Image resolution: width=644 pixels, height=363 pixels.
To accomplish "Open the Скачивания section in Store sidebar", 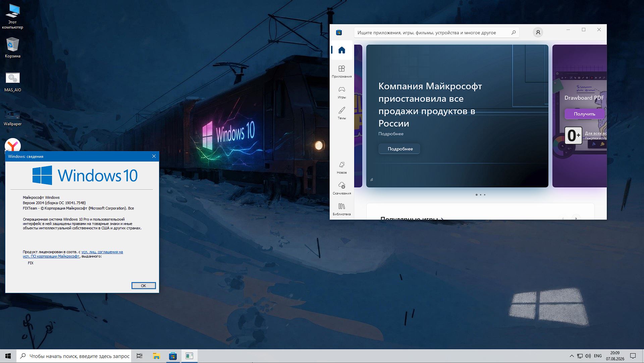I will coord(341,188).
